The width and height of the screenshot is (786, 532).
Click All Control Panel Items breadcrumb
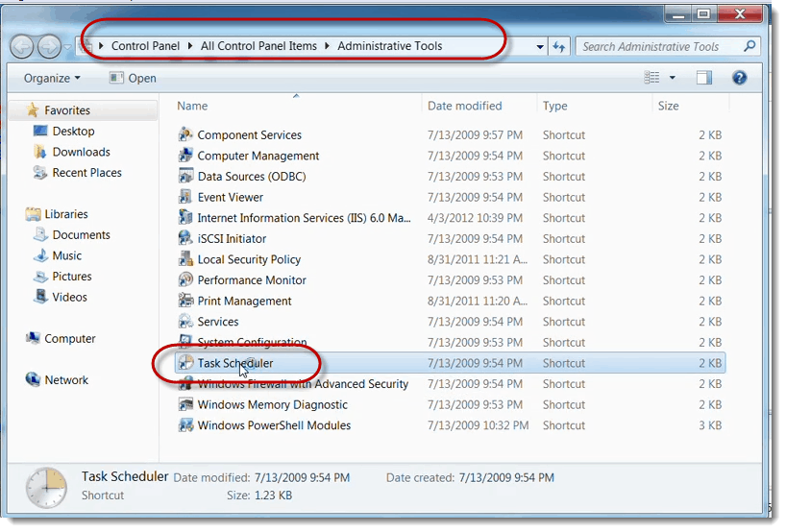click(258, 46)
